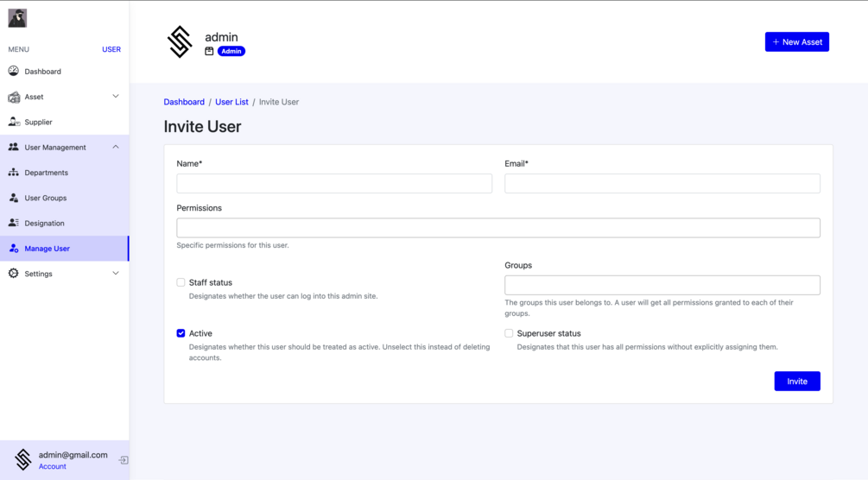
Task: Click the profile avatar at top left
Action: tap(17, 17)
